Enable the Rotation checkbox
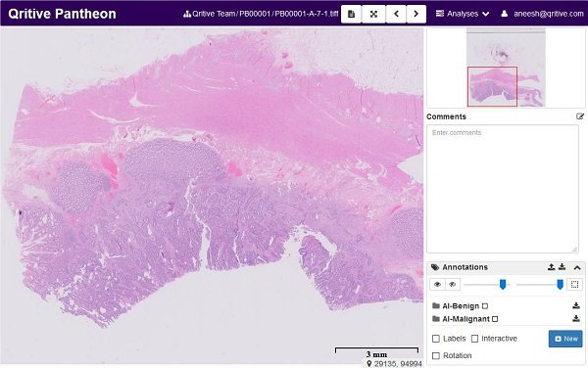The image size is (588, 368). coord(436,355)
